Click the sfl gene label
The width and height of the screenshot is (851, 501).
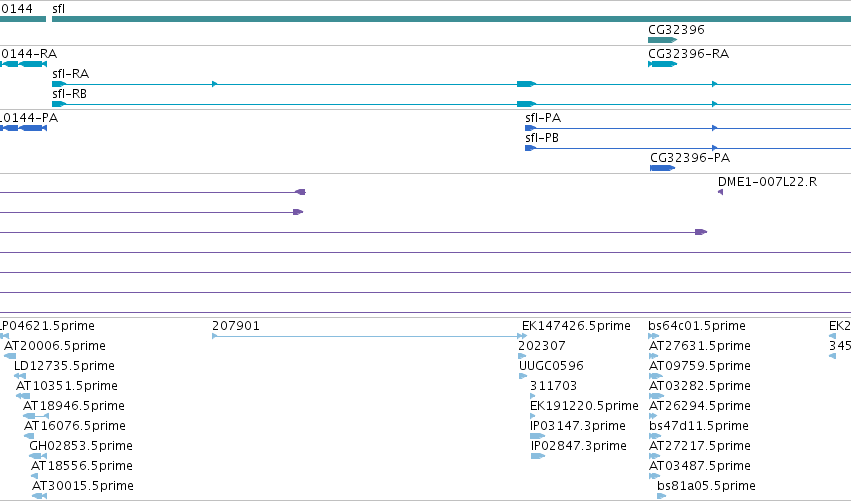59,9
